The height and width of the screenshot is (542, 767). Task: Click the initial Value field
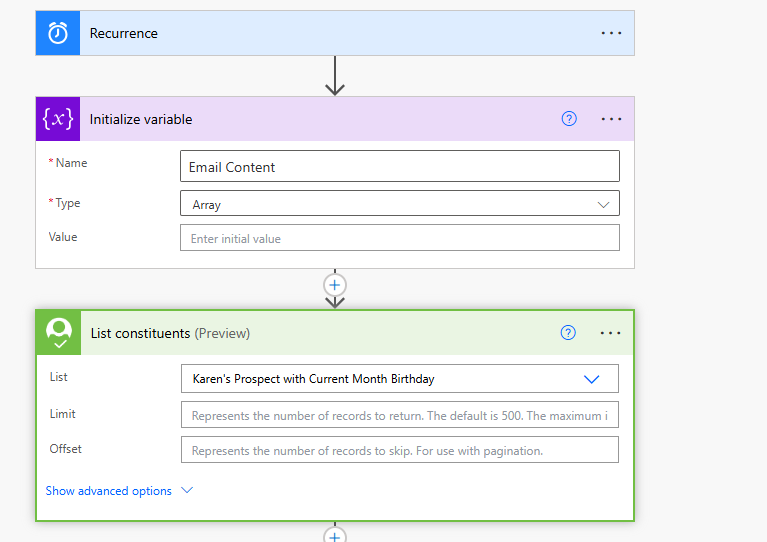[399, 238]
